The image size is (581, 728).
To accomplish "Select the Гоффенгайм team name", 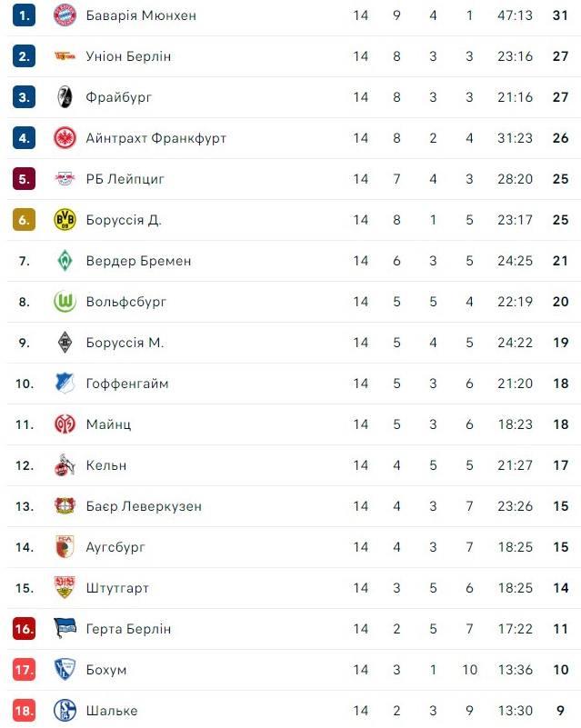I will click(127, 384).
